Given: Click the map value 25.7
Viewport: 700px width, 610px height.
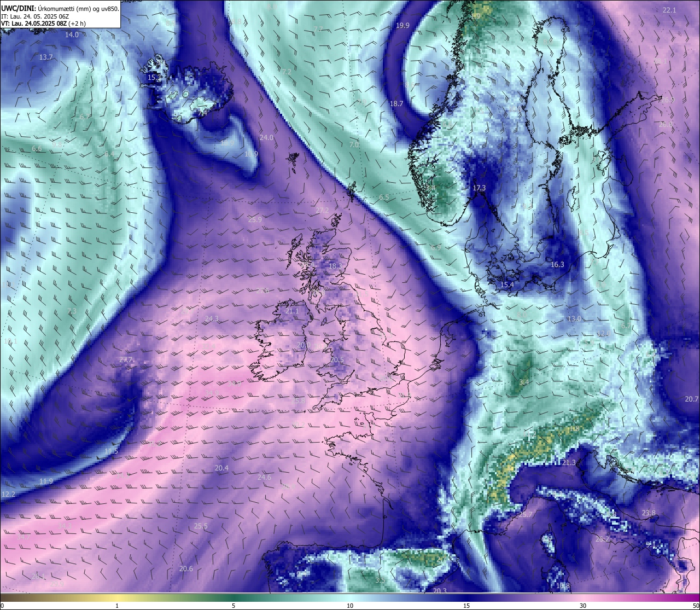Looking at the screenshot, I should pos(525,515).
